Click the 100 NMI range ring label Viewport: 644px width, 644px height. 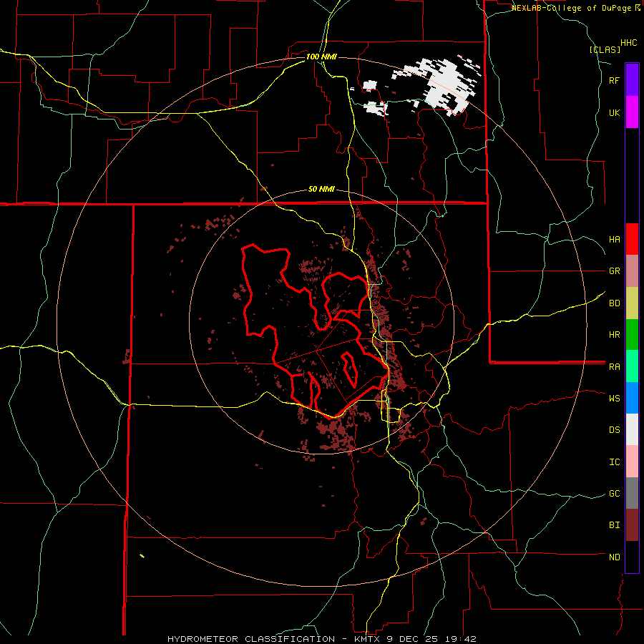321,57
